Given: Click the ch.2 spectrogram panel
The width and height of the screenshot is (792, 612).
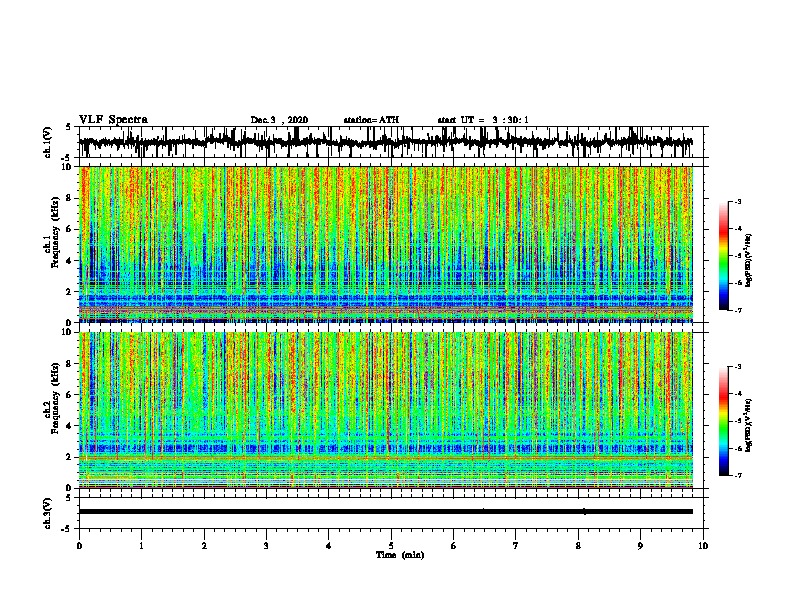Looking at the screenshot, I should (386, 410).
